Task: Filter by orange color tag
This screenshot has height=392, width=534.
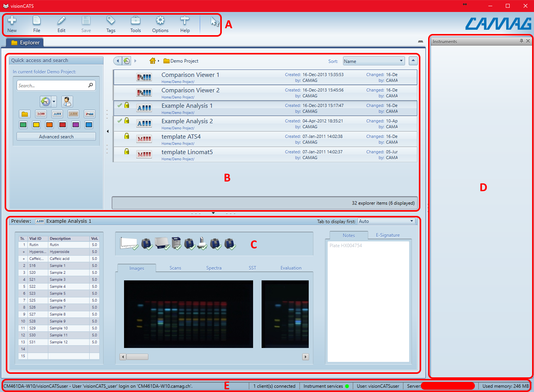Action: (49, 125)
